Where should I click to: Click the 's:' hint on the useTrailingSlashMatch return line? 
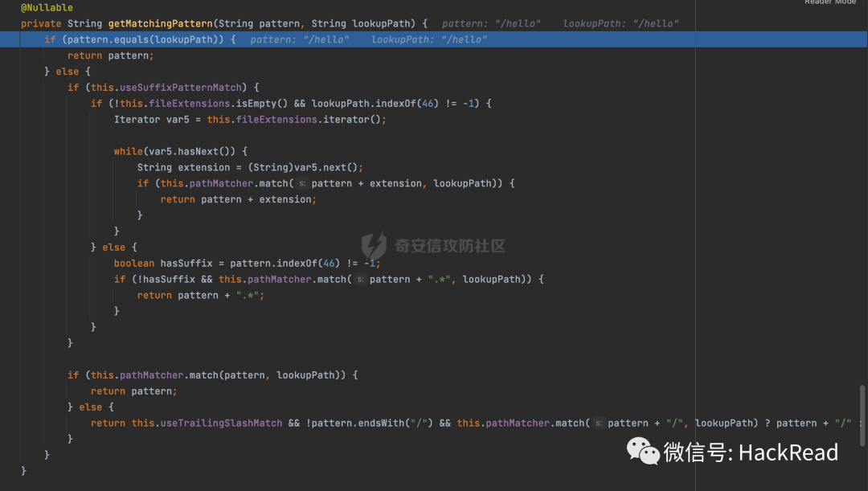(599, 423)
